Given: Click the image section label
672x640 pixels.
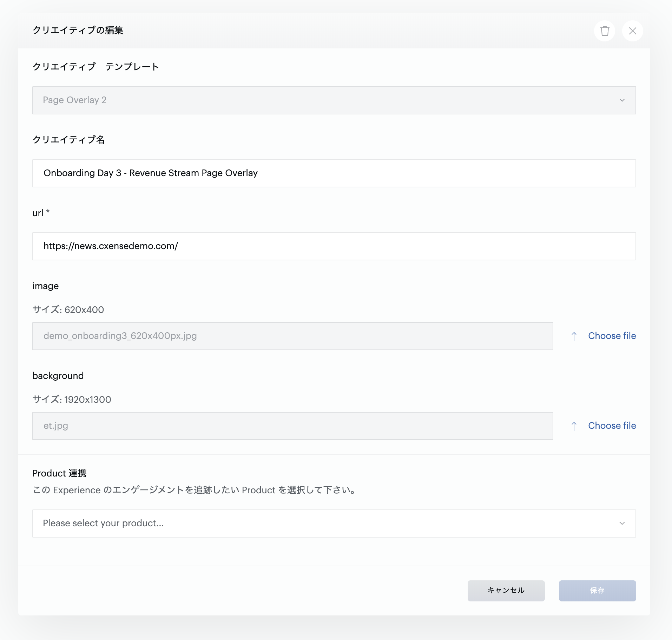Looking at the screenshot, I should point(45,286).
